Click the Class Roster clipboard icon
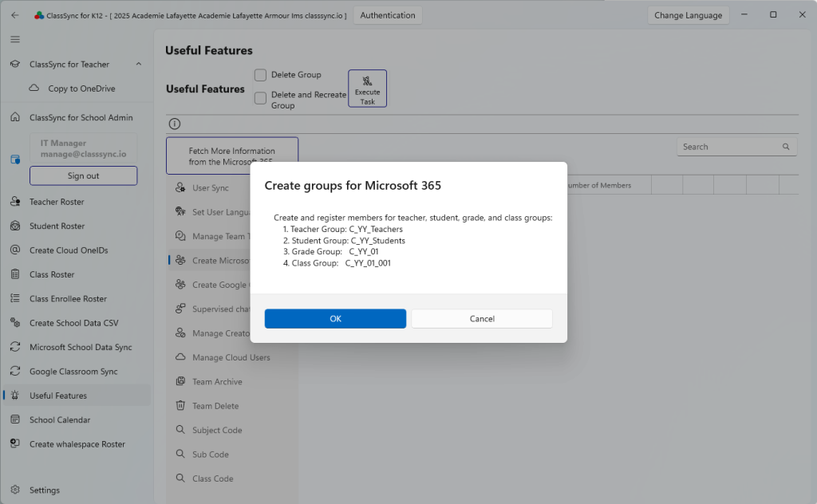This screenshot has width=817, height=504. (15, 274)
